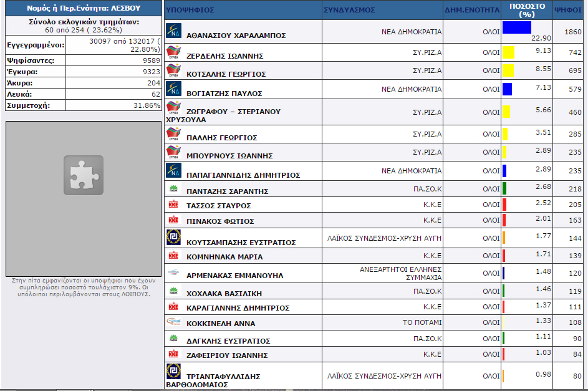Click the yellow bar for ΖΩΓΡΑΦΟΥ – ΣΤΕΡΙΑΝΟΥ ΧΡΥΣΟΥΛΑ
588x391 pixels.
pos(506,112)
